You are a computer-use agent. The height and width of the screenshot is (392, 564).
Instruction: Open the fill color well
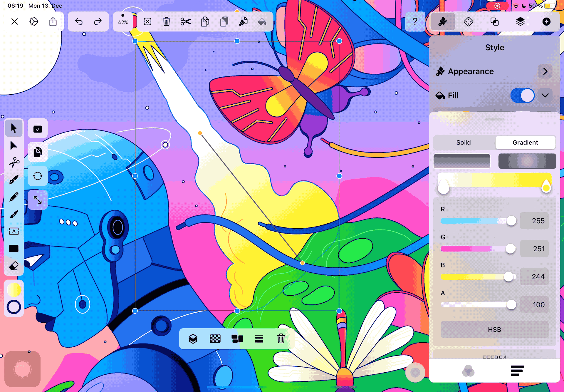coord(14,290)
